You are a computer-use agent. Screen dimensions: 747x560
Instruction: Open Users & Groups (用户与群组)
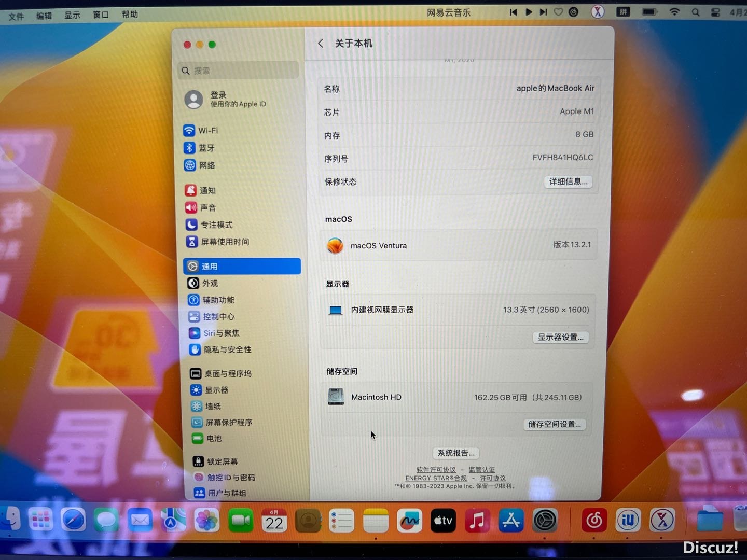(x=220, y=493)
